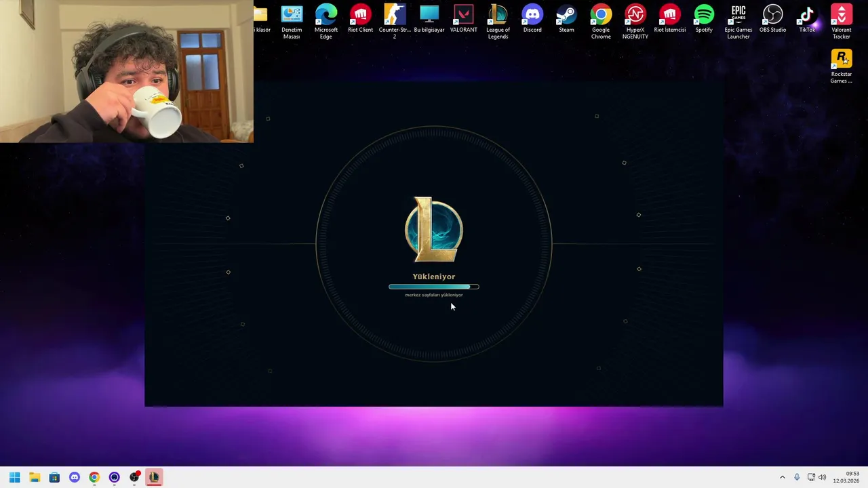Select the Discord desktop shortcut

tap(532, 19)
